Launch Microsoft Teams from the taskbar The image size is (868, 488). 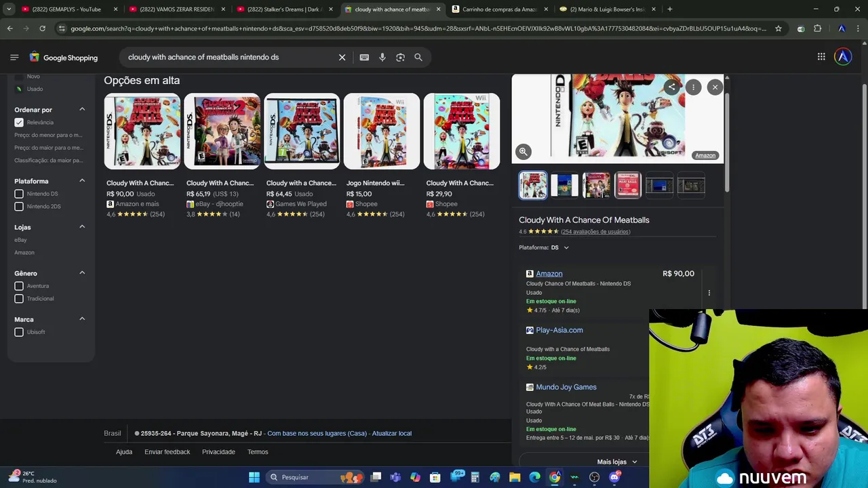[x=395, y=477]
